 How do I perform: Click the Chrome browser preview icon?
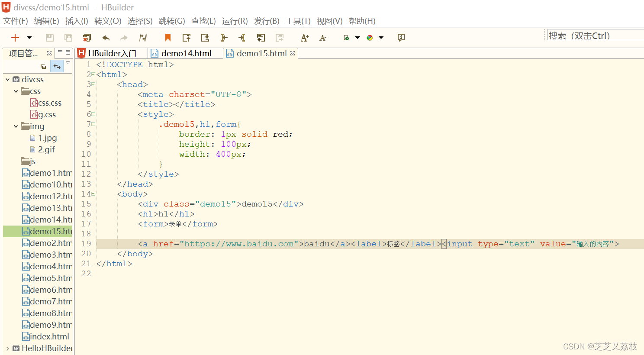pos(370,38)
